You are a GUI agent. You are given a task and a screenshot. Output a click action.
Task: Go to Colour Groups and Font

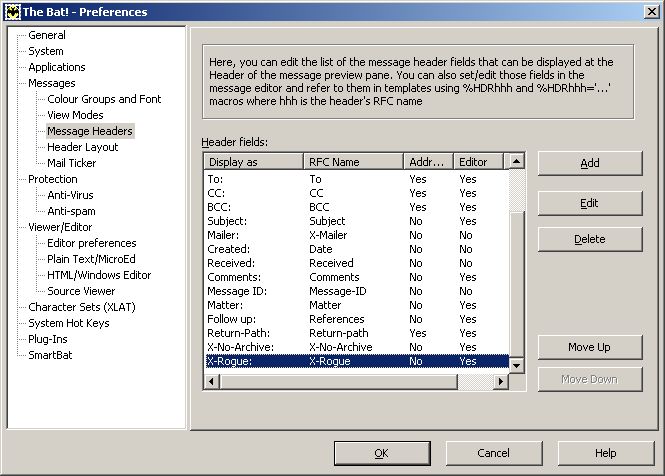click(x=104, y=99)
